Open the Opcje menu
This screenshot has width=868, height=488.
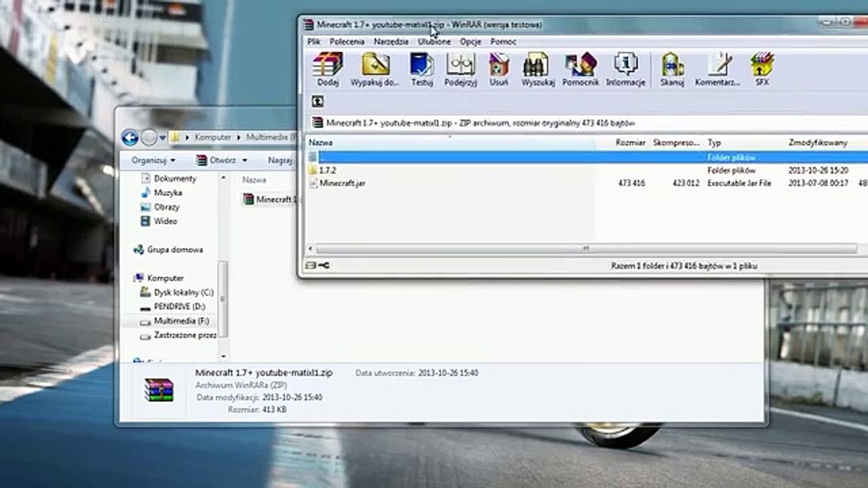[471, 41]
